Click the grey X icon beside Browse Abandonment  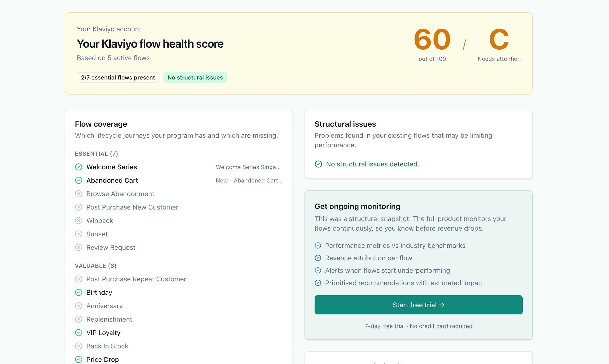[x=79, y=194]
